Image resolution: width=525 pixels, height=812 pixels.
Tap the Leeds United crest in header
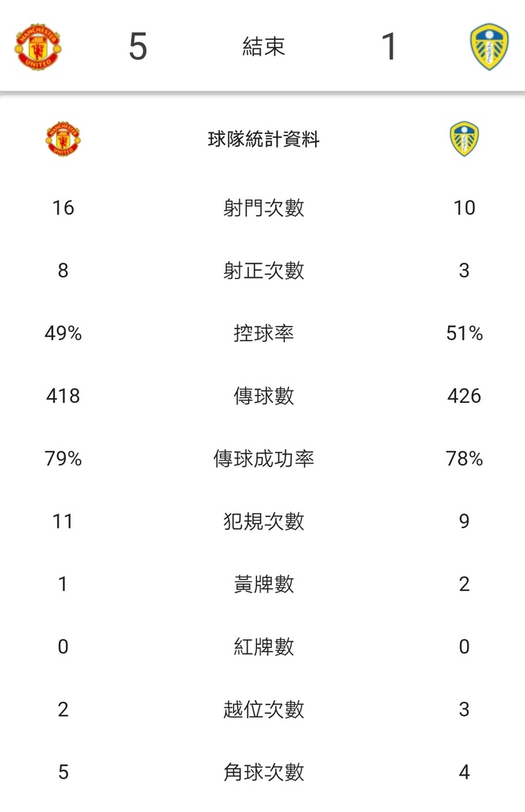tap(489, 47)
